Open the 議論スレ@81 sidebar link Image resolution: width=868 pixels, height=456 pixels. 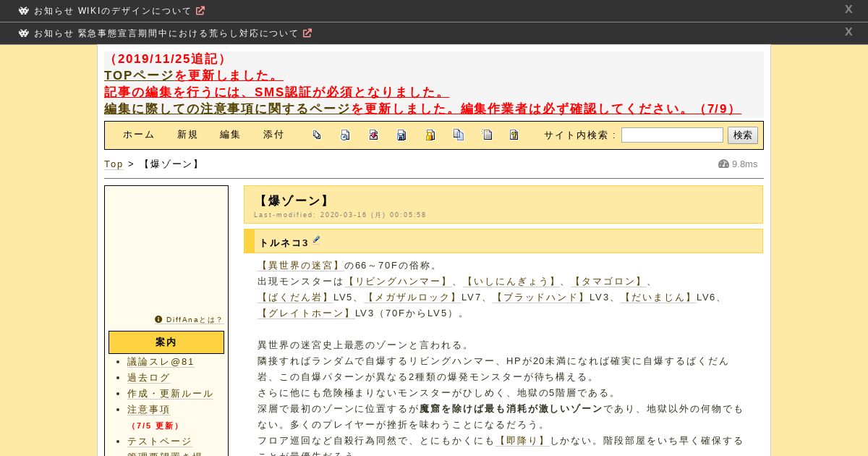(x=161, y=362)
